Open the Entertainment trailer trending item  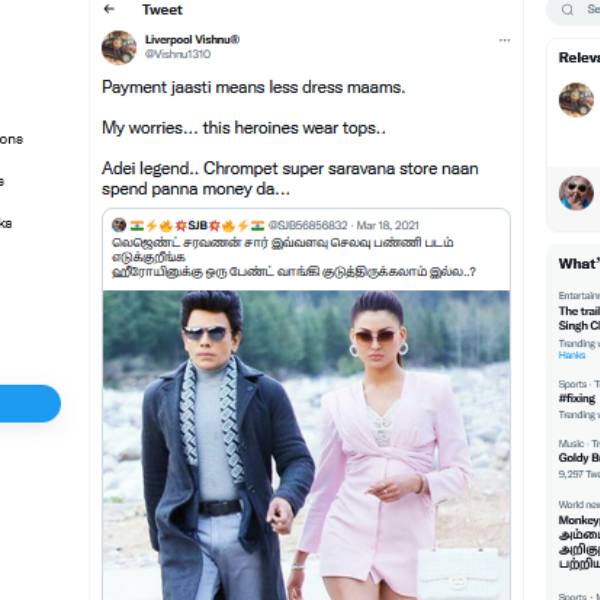click(578, 318)
